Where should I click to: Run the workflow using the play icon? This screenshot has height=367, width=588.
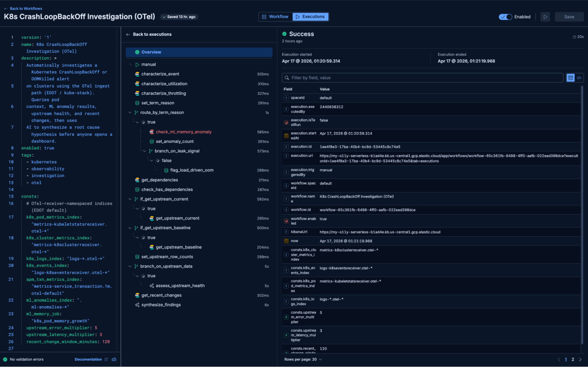(545, 17)
